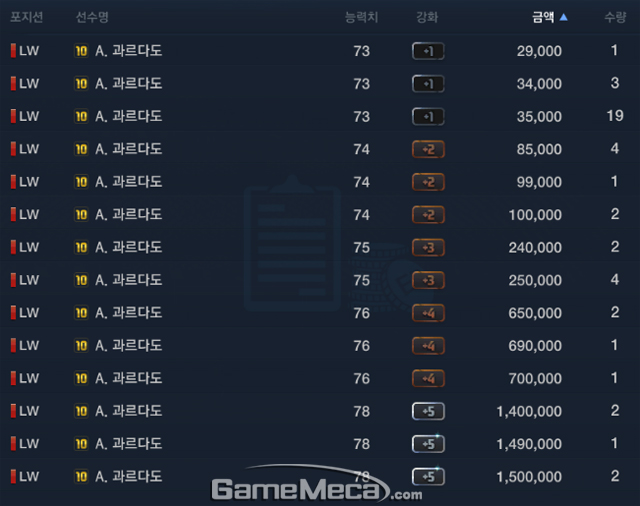Sort by the 능력치 column header
This screenshot has width=640, height=506.
click(362, 17)
